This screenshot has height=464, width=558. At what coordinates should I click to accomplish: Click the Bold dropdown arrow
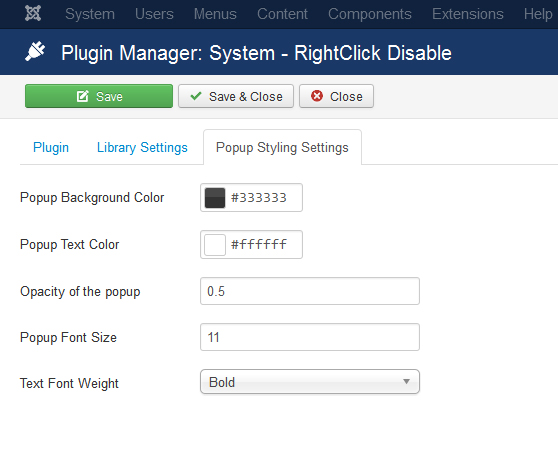pyautogui.click(x=406, y=381)
